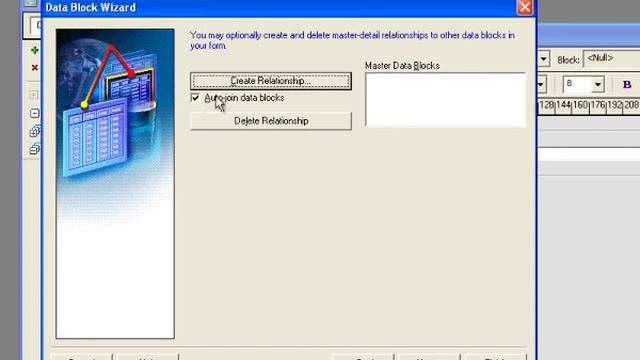This screenshot has height=360, width=640.
Task: Click the red X Delete icon
Action: pos(35,68)
